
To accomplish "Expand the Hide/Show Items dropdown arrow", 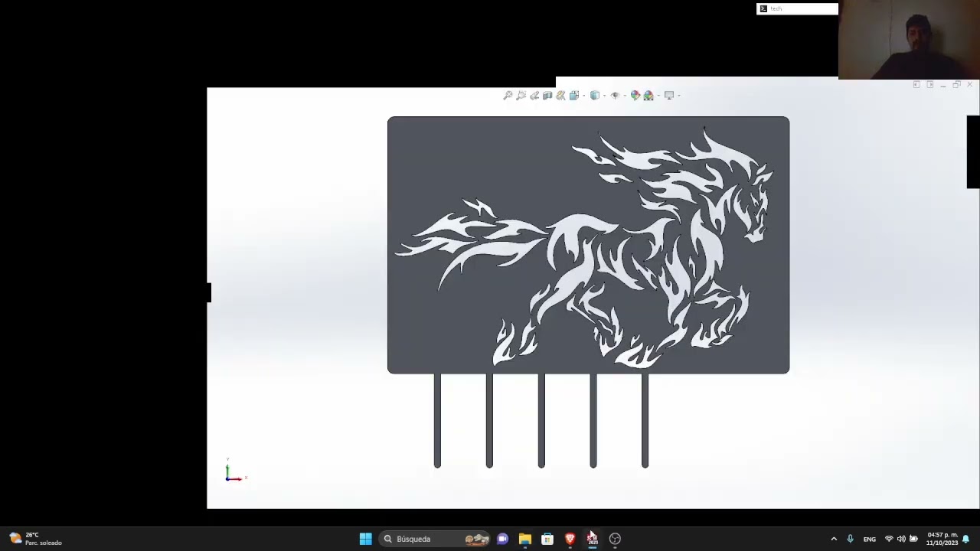I will (625, 96).
